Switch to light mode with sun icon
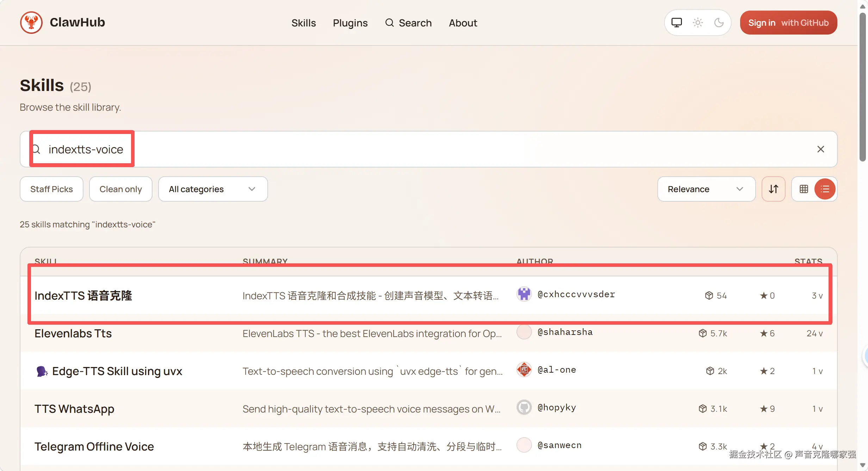868x471 pixels. click(698, 22)
